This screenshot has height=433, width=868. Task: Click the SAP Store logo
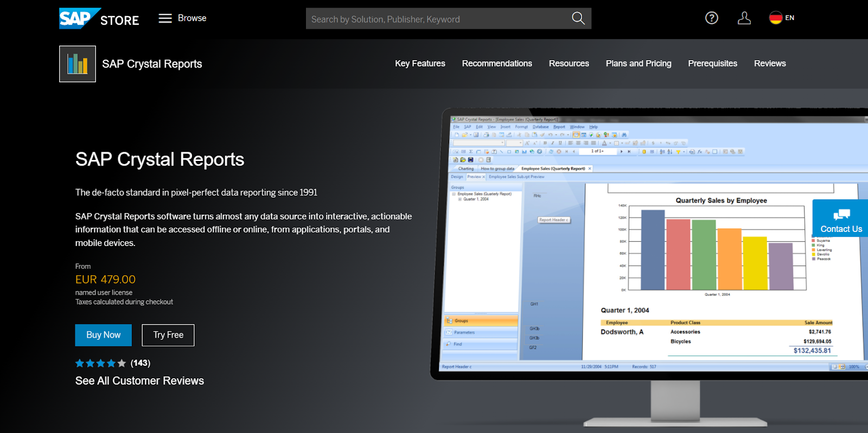point(99,18)
